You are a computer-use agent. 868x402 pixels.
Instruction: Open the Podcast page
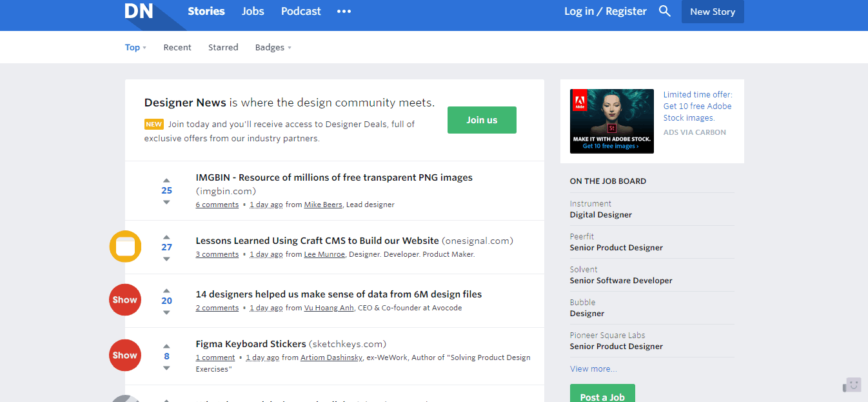[301, 11]
